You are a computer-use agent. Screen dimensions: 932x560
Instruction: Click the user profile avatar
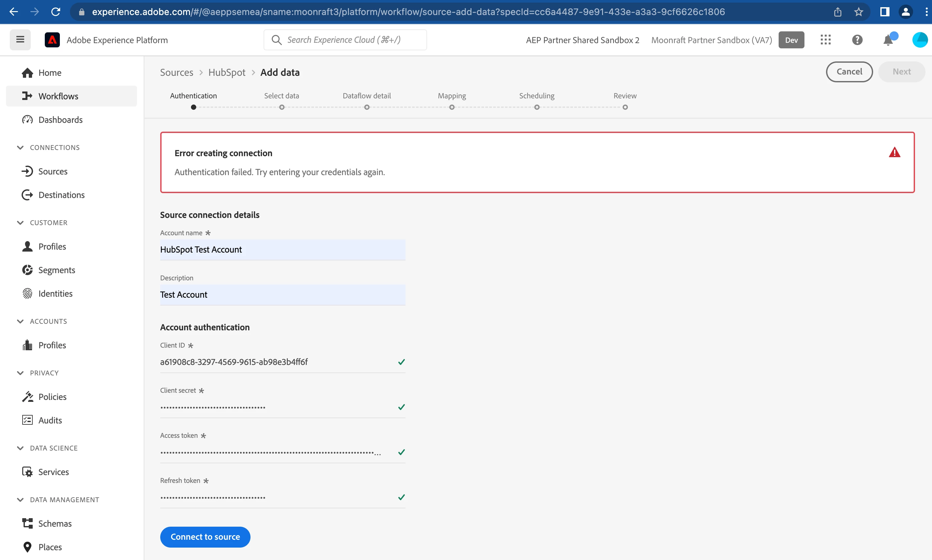click(920, 40)
